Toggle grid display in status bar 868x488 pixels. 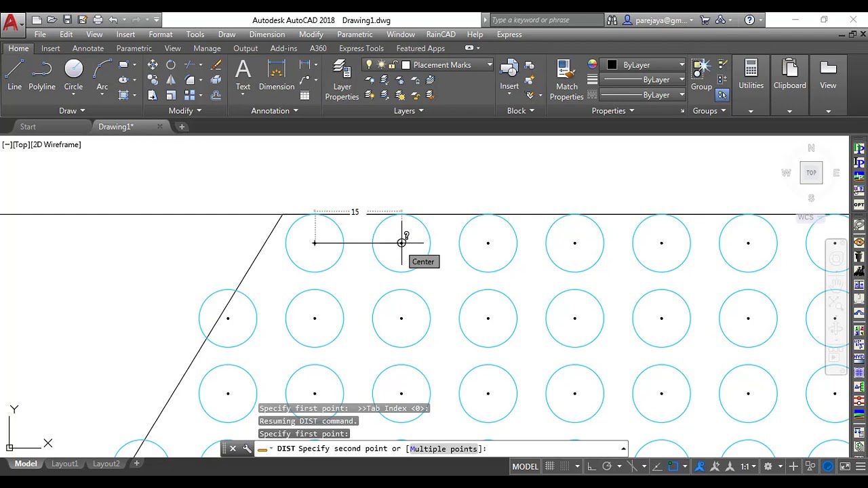pyautogui.click(x=550, y=466)
